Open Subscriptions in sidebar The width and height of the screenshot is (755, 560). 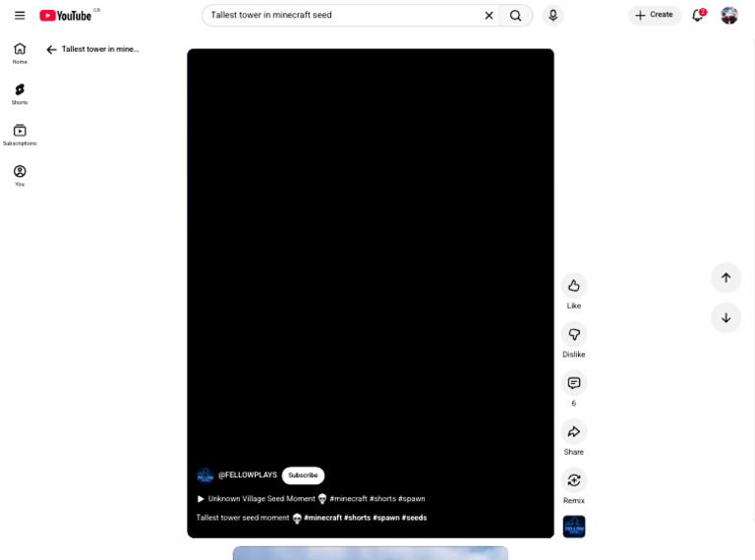pos(20,135)
